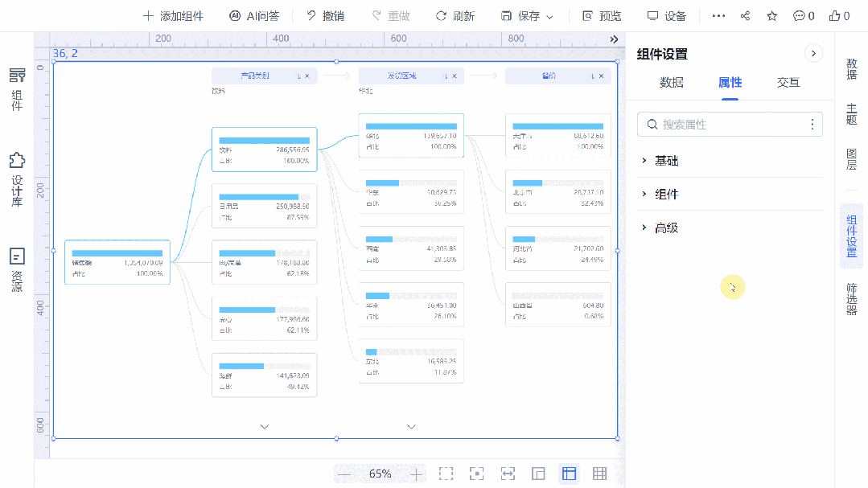Select 日用品 node with 250,968.50

[264, 206]
